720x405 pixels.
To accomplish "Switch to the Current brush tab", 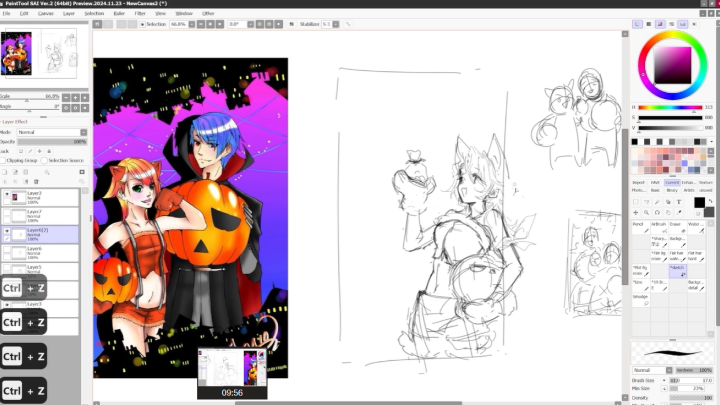I will (x=672, y=182).
